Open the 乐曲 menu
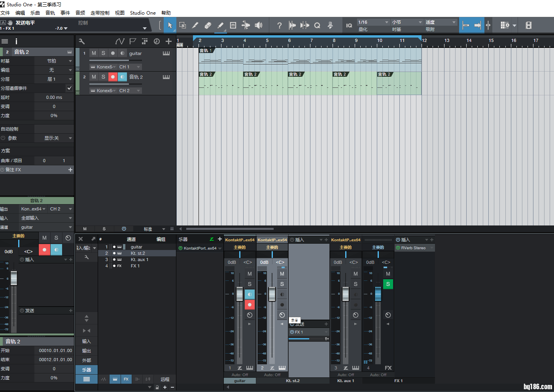Screen dimensions: 554x392 click(35, 13)
